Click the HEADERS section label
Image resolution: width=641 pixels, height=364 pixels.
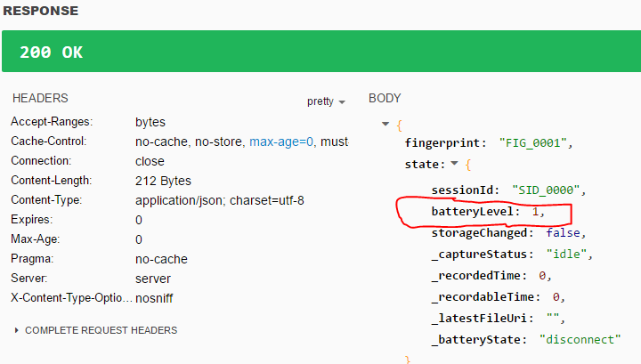click(40, 99)
